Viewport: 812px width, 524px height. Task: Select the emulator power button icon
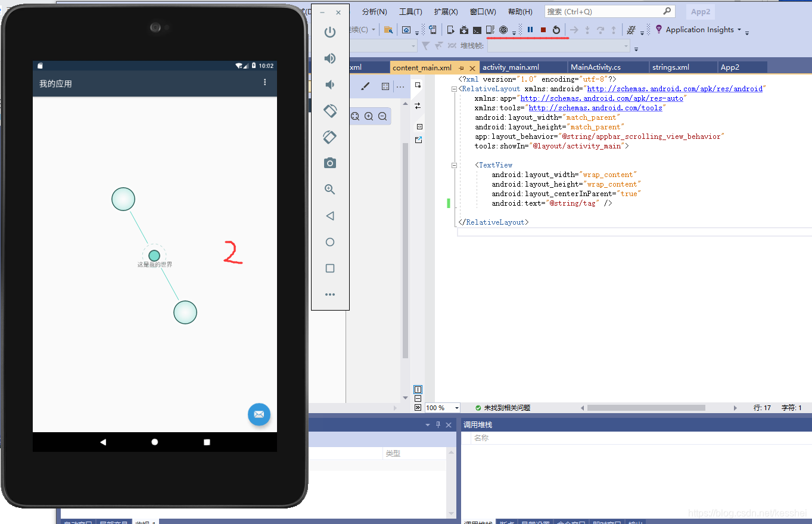(x=330, y=32)
